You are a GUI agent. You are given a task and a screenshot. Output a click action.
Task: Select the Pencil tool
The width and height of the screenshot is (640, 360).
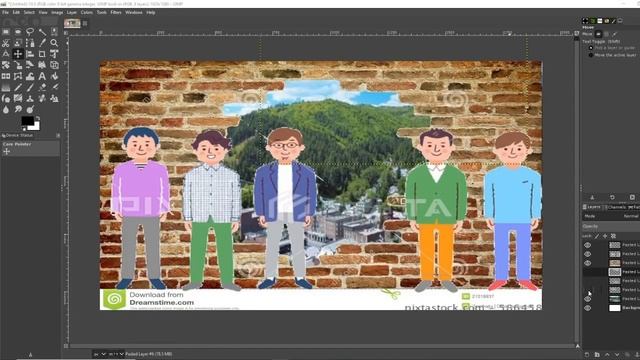point(18,87)
